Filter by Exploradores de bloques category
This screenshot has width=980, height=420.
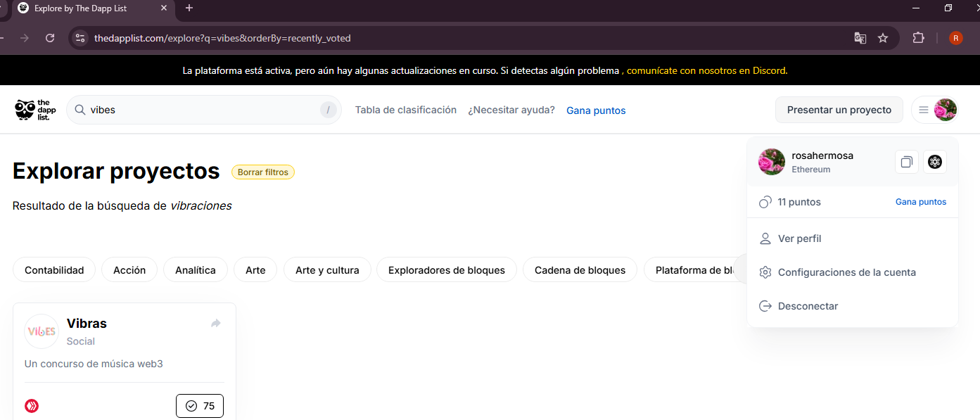coord(447,270)
